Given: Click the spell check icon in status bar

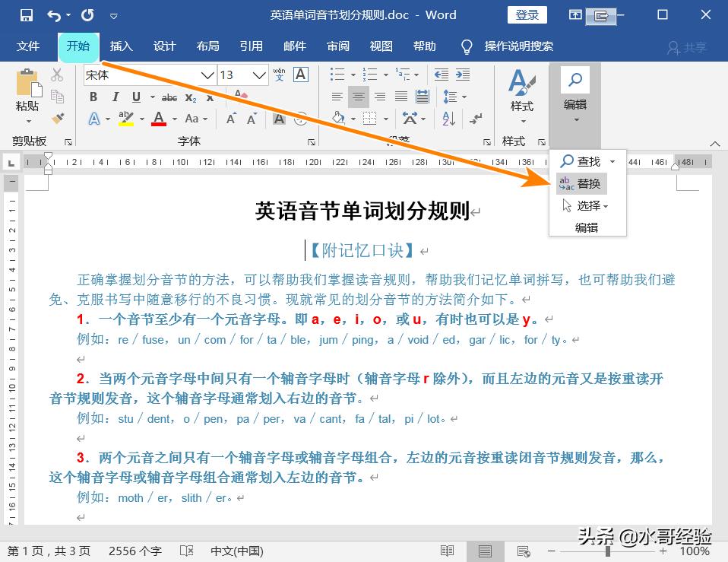Looking at the screenshot, I should coord(185,551).
